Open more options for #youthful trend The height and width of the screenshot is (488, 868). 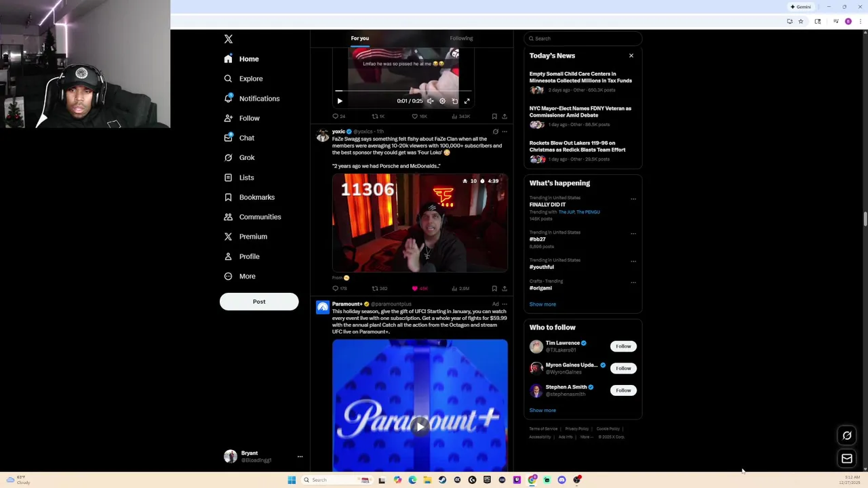[x=633, y=261]
